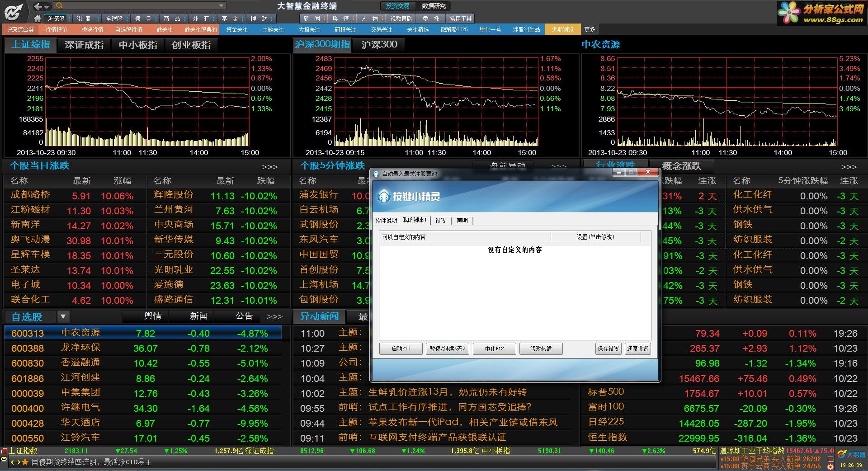Open the 基金 menu dots expander
This screenshot has width=868, height=471.
click(x=243, y=19)
